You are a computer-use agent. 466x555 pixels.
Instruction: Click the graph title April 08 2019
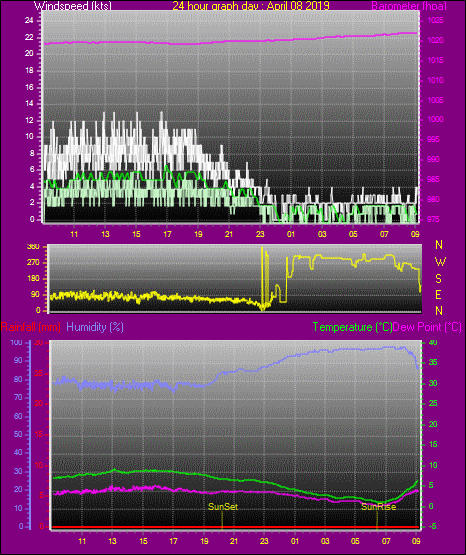298,6
